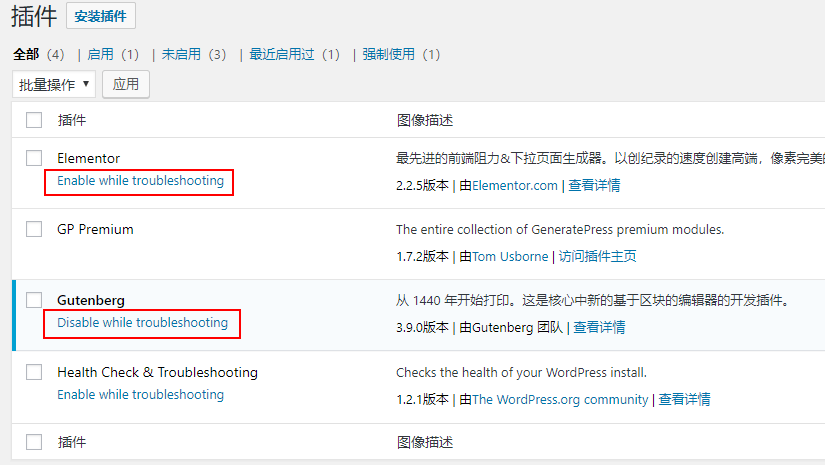Screen dimensions: 825x465
Task: Tick the Gutenberg plugin checkbox
Action: [x=34, y=300]
